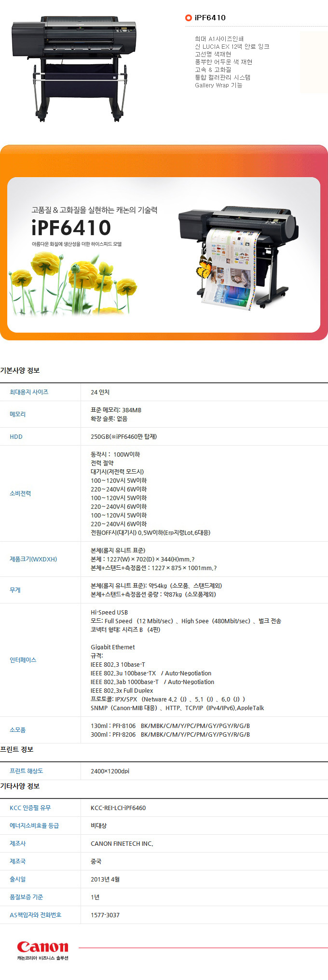Click the 'AS책임자와 전화번호' row label
The height and width of the screenshot is (980, 328).
click(36, 915)
